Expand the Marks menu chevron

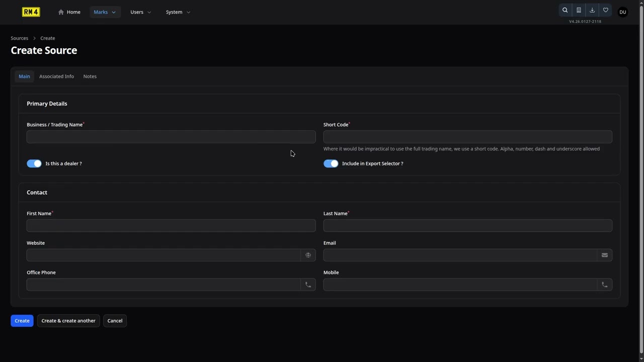click(x=114, y=12)
